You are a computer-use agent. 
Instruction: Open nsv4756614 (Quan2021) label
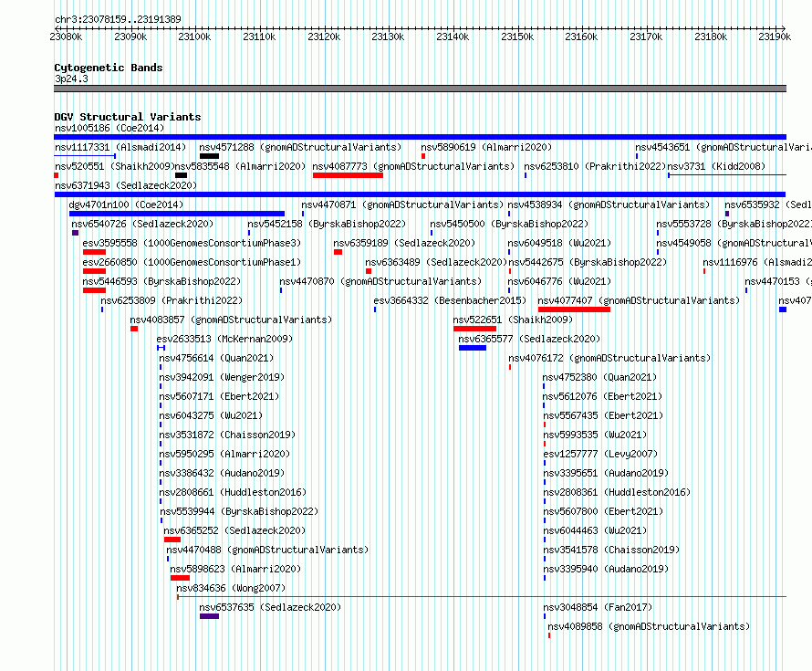[216, 358]
